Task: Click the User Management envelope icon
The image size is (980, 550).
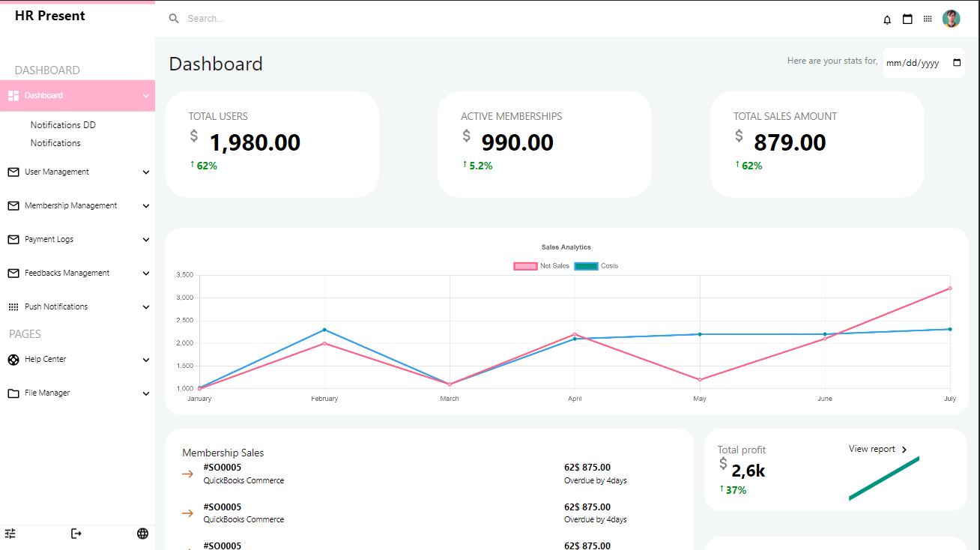Action: point(13,172)
